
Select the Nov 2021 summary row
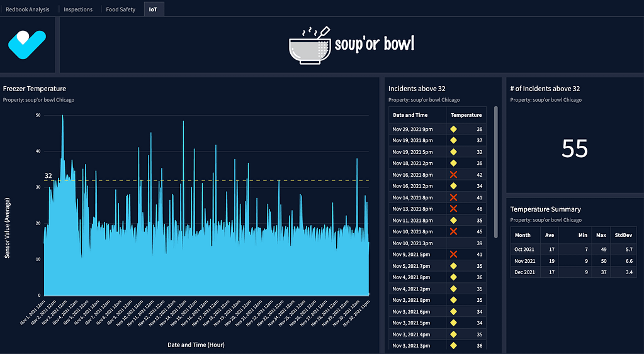(573, 261)
